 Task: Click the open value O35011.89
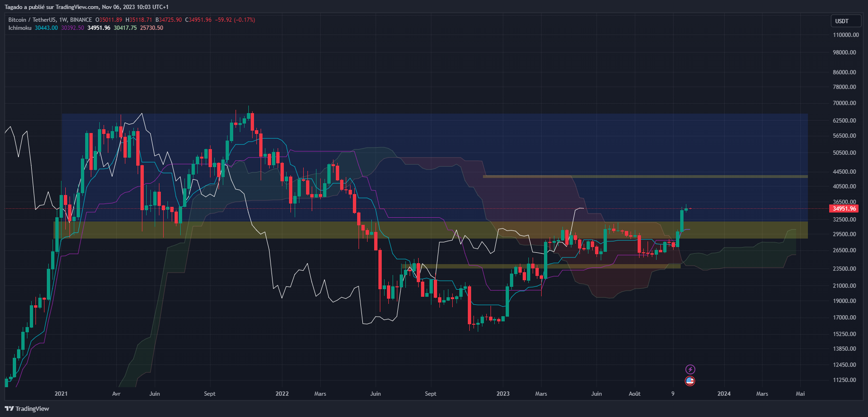[109, 20]
